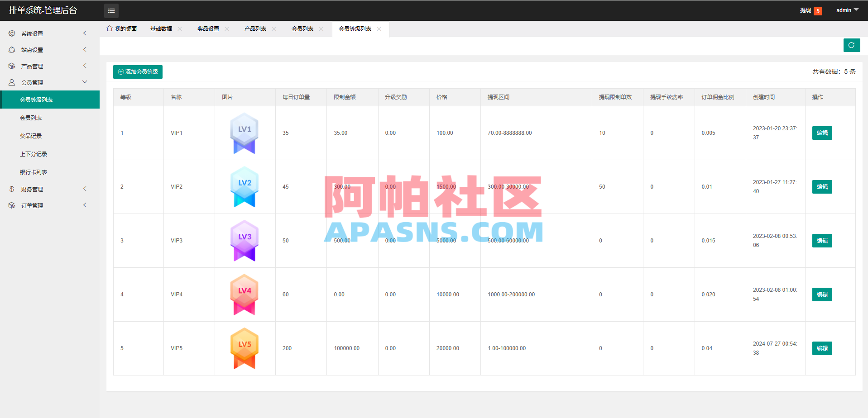The height and width of the screenshot is (418, 868).
Task: Open 订单管理 via its sidebar icon
Action: click(x=12, y=205)
